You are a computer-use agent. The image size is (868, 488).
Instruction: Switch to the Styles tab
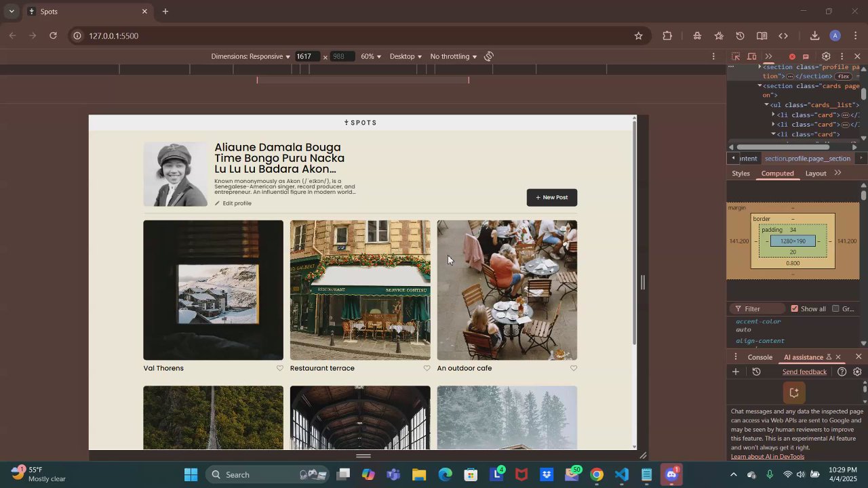coord(741,174)
